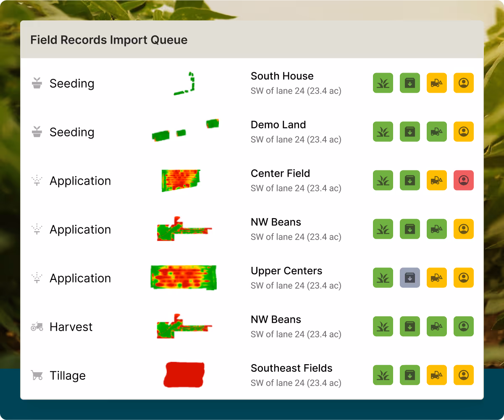Click Center Field's green box icon
Image resolution: width=504 pixels, height=420 pixels.
(410, 180)
